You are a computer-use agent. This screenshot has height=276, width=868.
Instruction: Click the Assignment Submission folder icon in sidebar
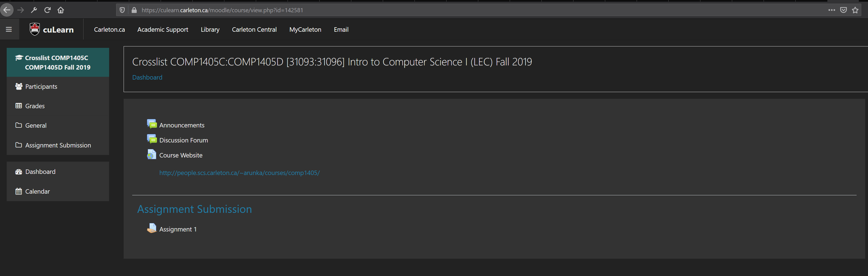click(x=19, y=145)
